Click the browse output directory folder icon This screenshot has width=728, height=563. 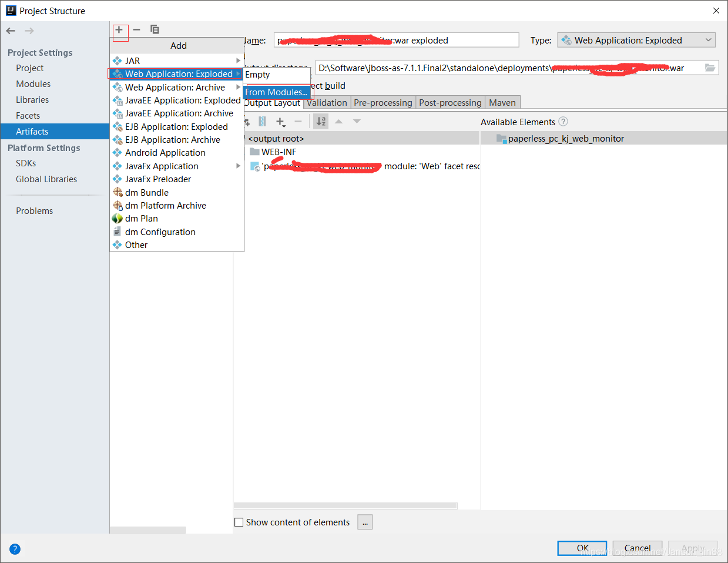pyautogui.click(x=710, y=68)
